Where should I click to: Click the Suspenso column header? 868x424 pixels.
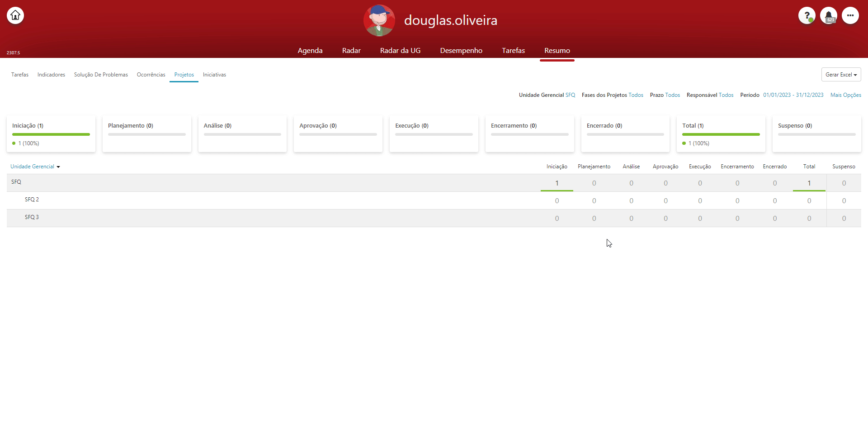(844, 167)
